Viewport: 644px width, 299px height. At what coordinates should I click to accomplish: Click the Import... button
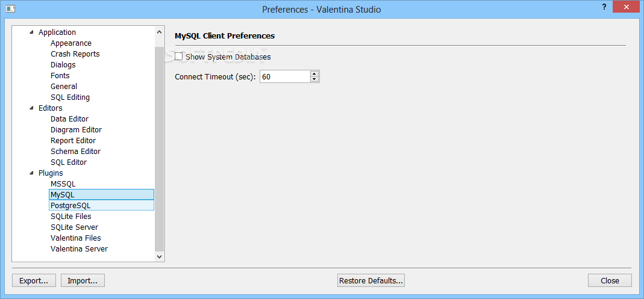coord(83,280)
